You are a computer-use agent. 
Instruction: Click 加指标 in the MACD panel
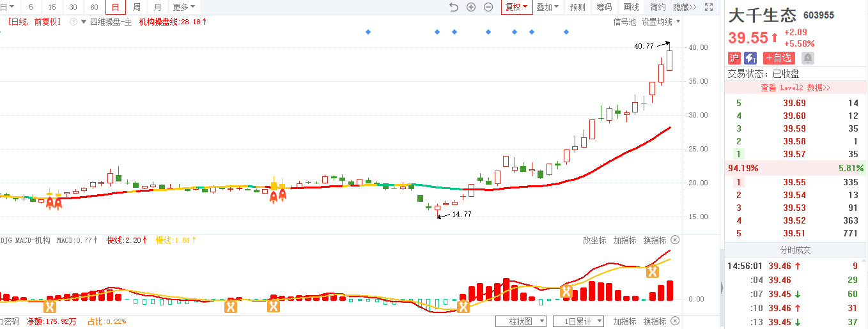click(624, 240)
